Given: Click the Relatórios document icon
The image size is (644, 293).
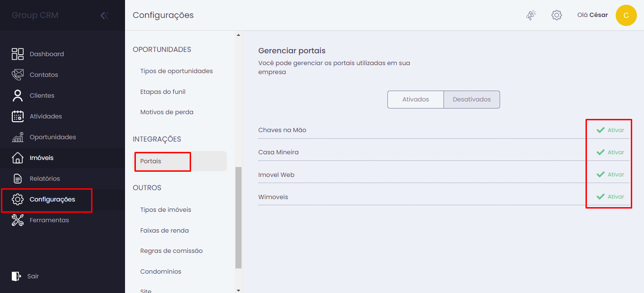Looking at the screenshot, I should (x=17, y=178).
